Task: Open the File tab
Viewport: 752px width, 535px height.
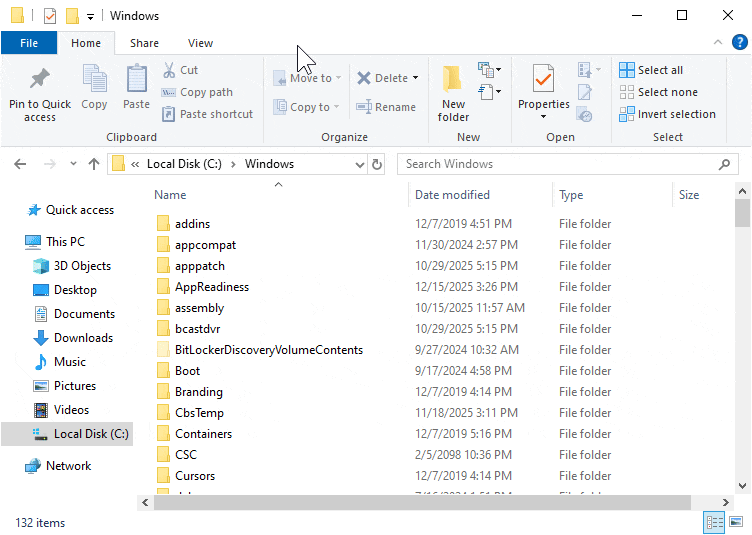Action: coord(29,43)
